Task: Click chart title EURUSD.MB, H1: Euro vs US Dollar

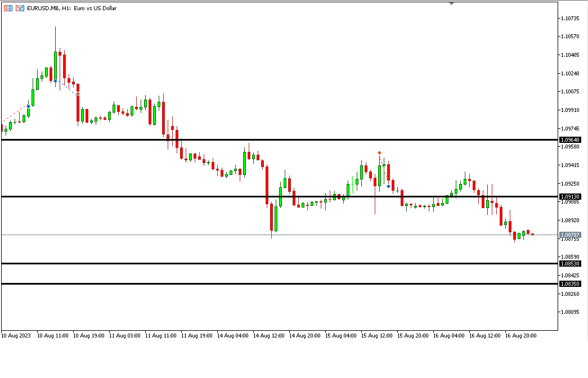Action: pyautogui.click(x=71, y=8)
